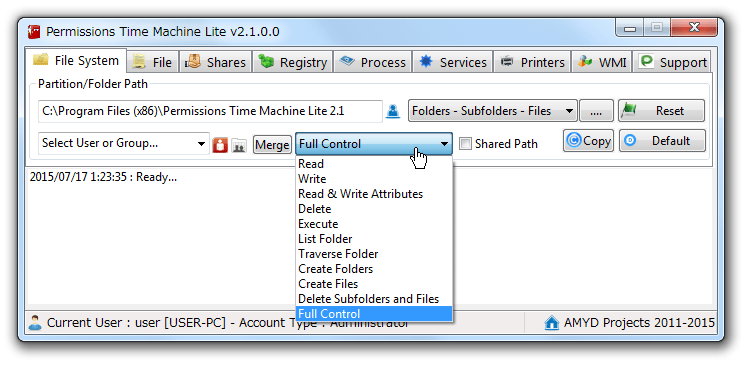The height and width of the screenshot is (365, 746).
Task: Go to the Printers tab
Action: coord(532,62)
